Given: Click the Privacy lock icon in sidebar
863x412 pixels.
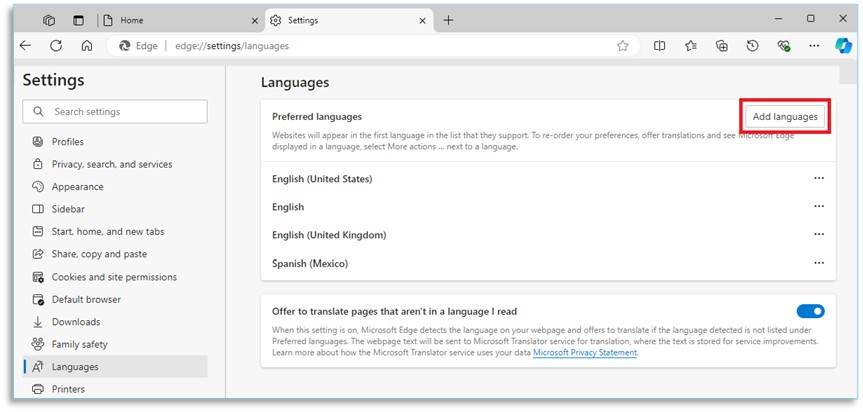Looking at the screenshot, I should (x=37, y=164).
